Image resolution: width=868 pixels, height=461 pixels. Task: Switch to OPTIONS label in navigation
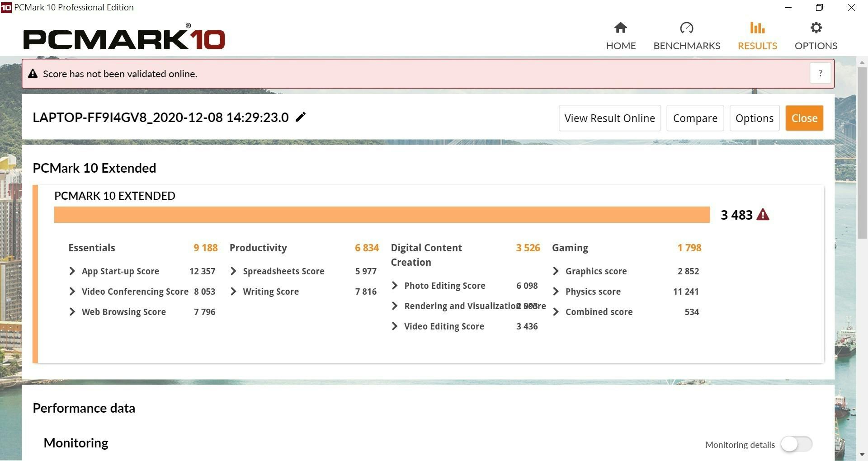816,46
